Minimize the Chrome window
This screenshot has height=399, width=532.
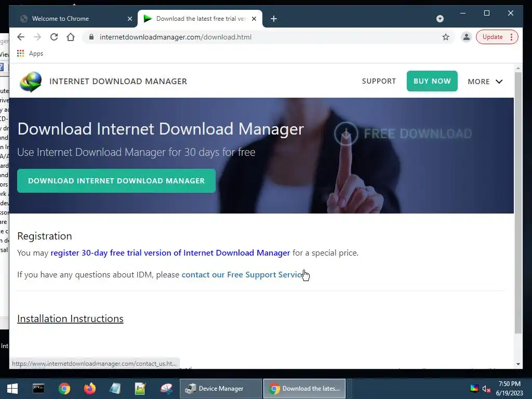coord(463,13)
